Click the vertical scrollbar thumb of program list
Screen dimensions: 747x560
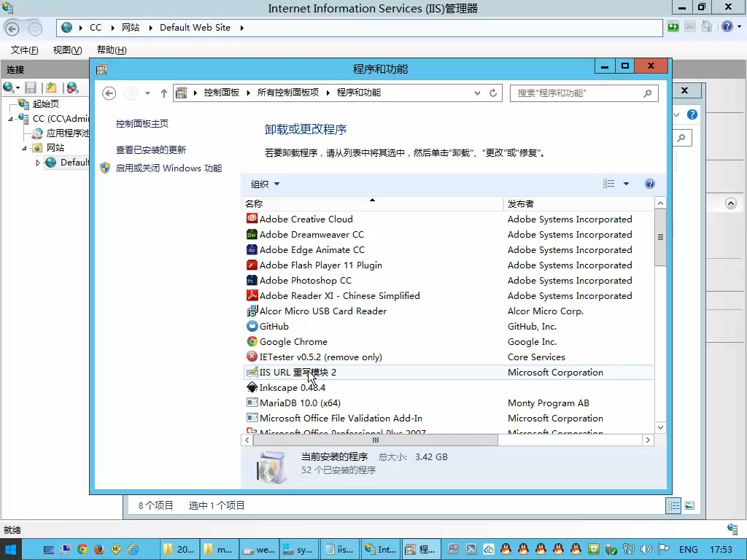660,237
